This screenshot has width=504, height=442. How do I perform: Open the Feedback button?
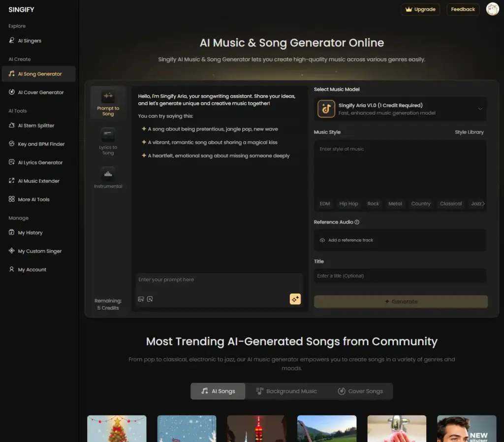[463, 9]
